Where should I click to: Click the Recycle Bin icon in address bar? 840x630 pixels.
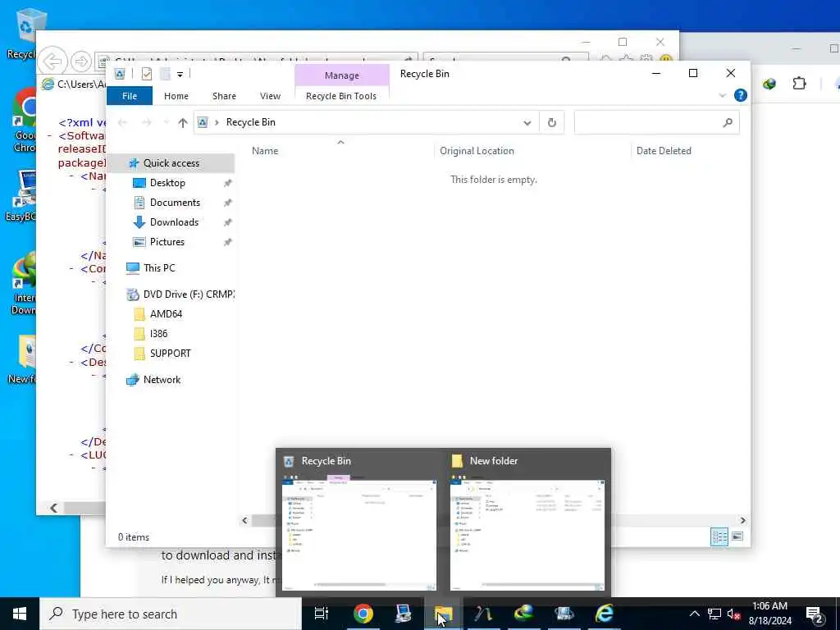click(203, 123)
